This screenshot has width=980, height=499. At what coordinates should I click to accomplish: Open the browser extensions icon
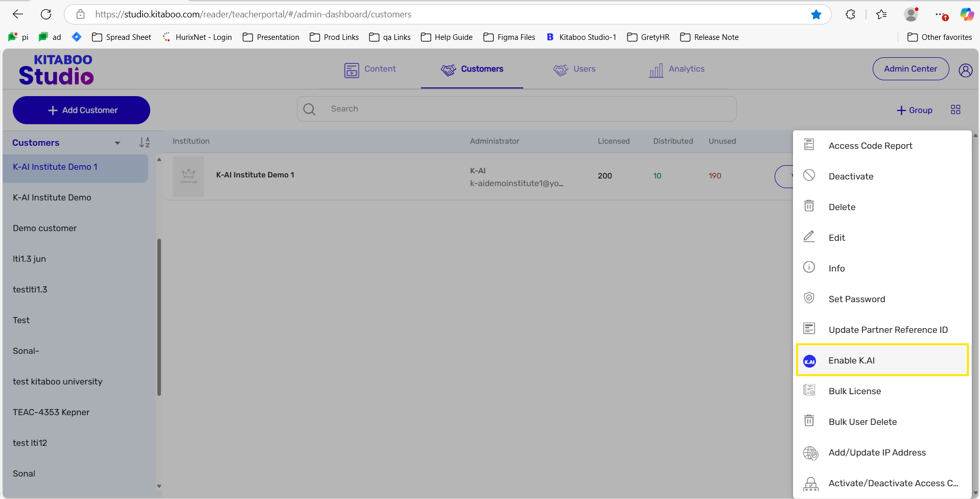pyautogui.click(x=850, y=14)
